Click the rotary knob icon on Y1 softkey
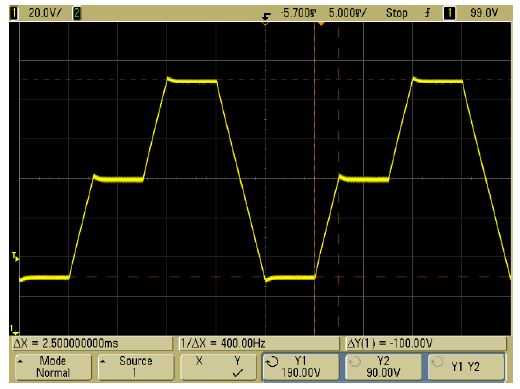This screenshot has width=520, height=389. 273,362
